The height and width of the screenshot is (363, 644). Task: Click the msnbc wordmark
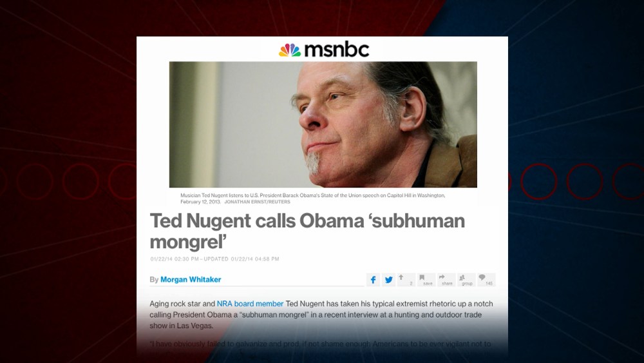coord(337,50)
